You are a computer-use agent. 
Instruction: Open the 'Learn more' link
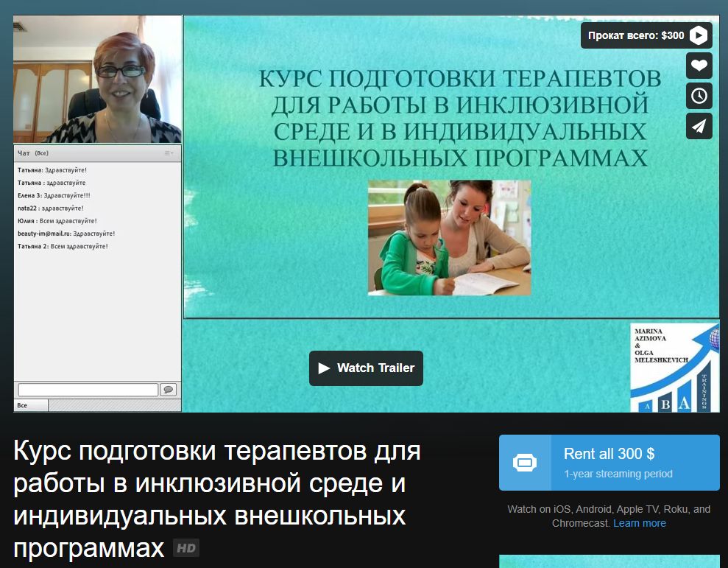pyautogui.click(x=639, y=523)
